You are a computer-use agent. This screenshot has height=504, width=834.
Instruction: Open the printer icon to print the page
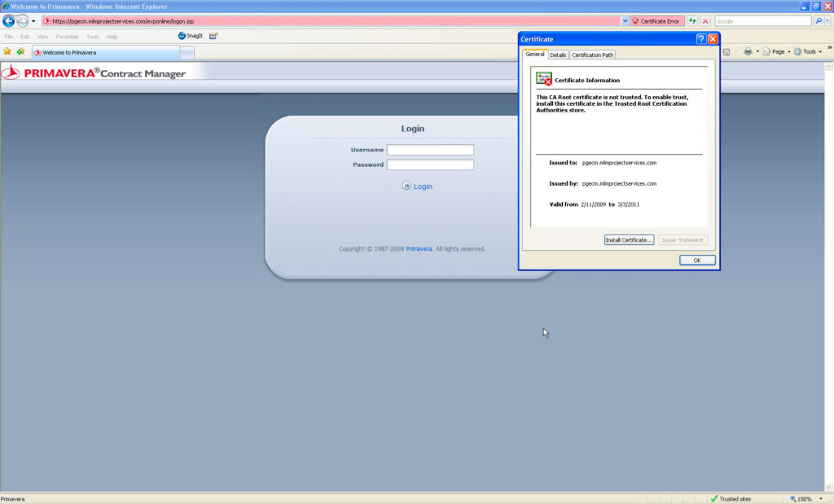[x=747, y=50]
